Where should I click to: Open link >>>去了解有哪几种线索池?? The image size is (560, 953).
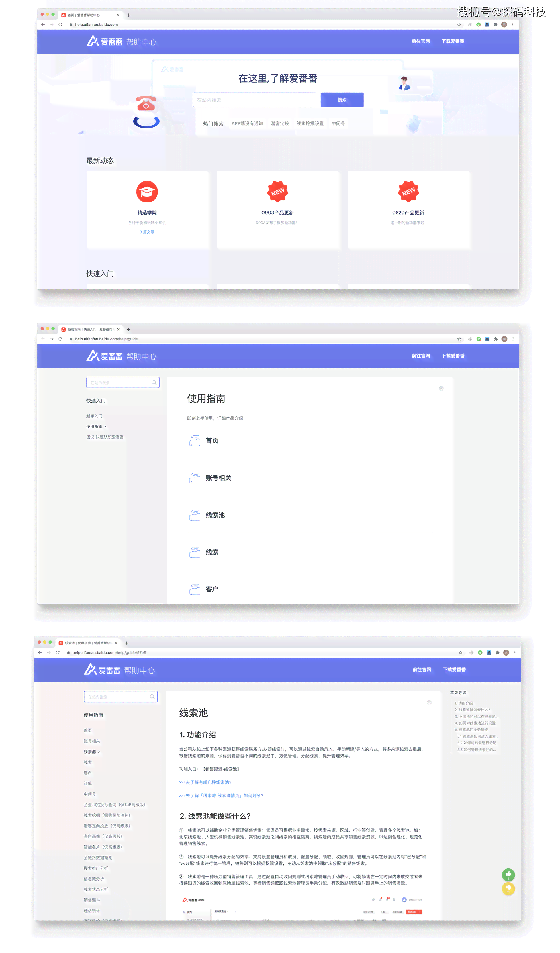click(205, 782)
